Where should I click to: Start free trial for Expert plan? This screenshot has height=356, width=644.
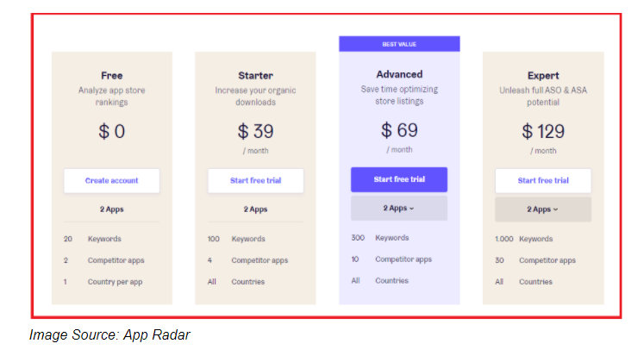tap(543, 181)
